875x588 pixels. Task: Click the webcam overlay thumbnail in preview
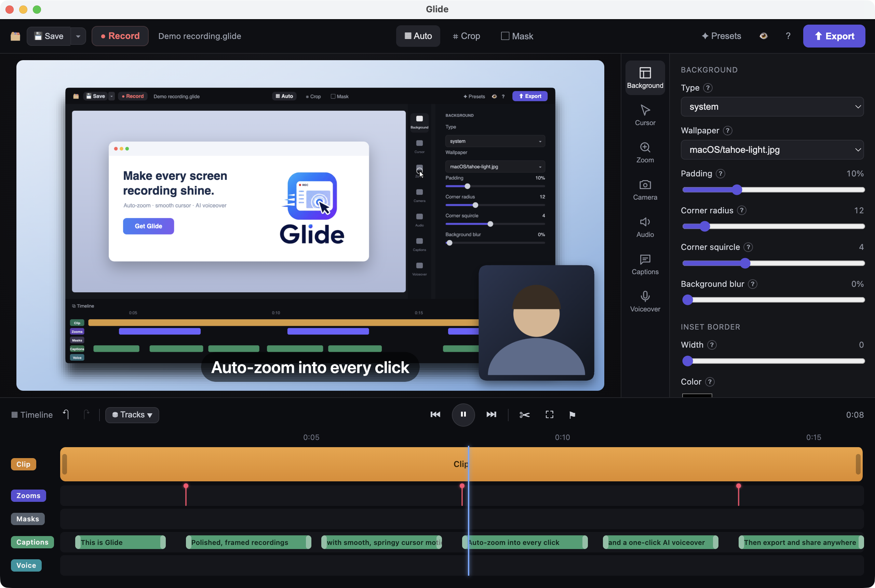pos(537,323)
